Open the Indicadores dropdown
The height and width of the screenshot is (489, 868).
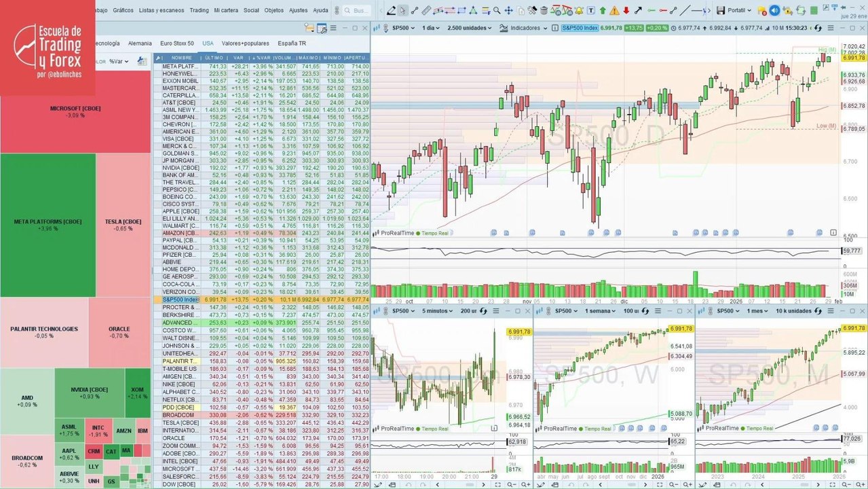tap(524, 28)
